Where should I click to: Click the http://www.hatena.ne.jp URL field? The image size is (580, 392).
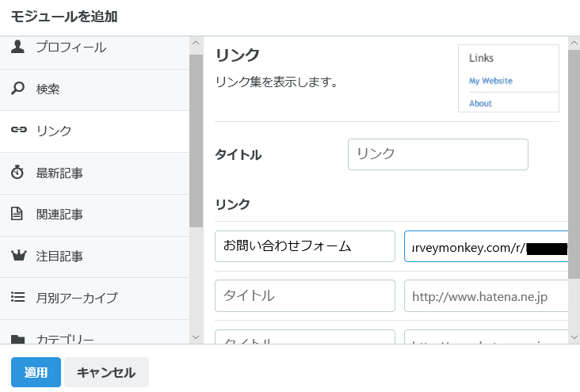(x=486, y=296)
